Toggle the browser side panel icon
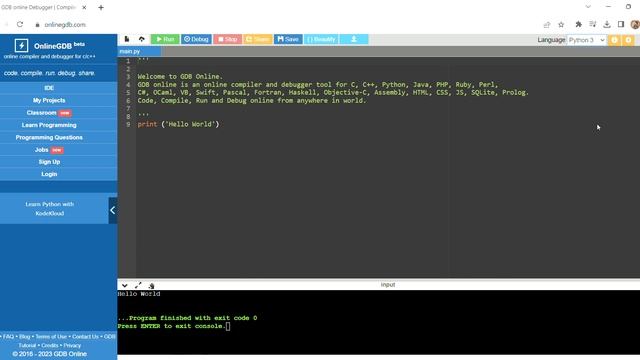Screen dimensions: 640x360 [x=621, y=24]
